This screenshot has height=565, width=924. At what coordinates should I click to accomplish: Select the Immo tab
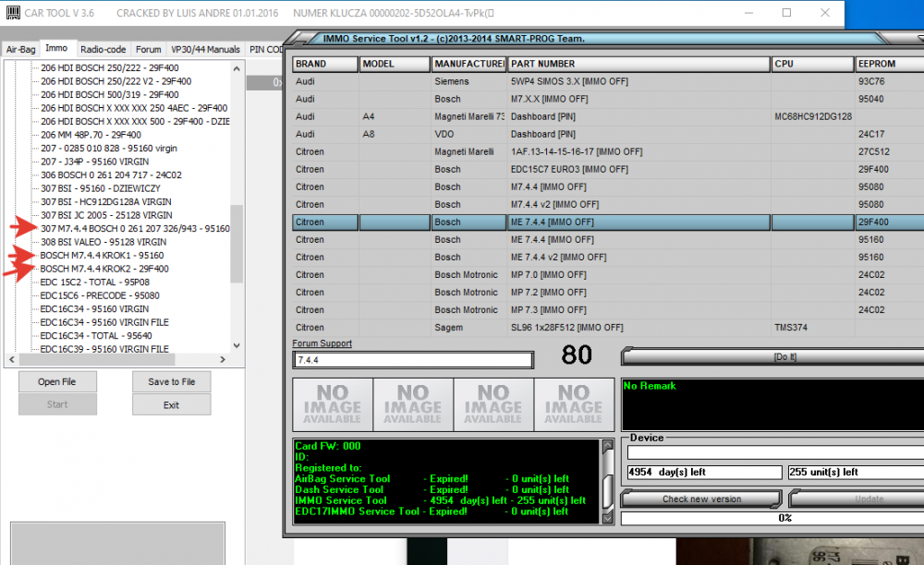(x=56, y=48)
